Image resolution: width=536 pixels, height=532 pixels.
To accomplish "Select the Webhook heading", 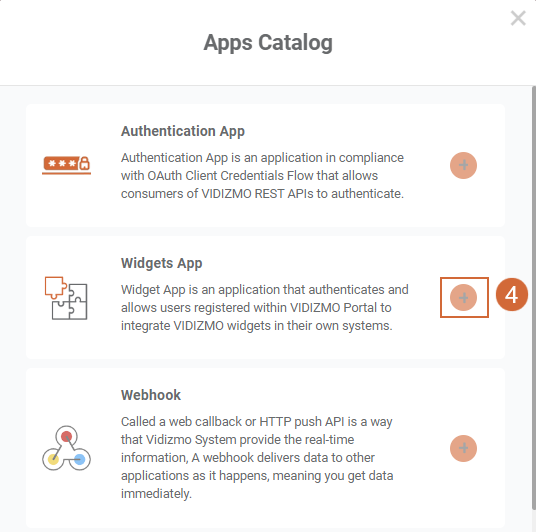I will click(151, 395).
